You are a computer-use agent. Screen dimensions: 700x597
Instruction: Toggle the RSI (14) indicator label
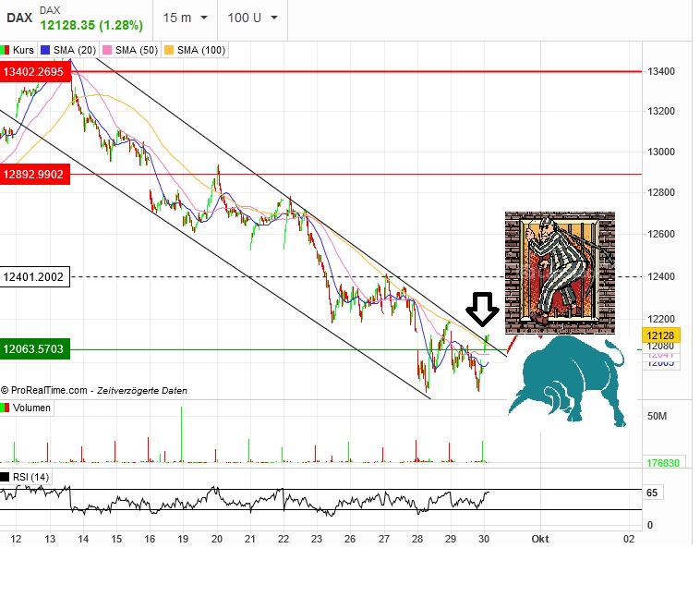[x=26, y=477]
